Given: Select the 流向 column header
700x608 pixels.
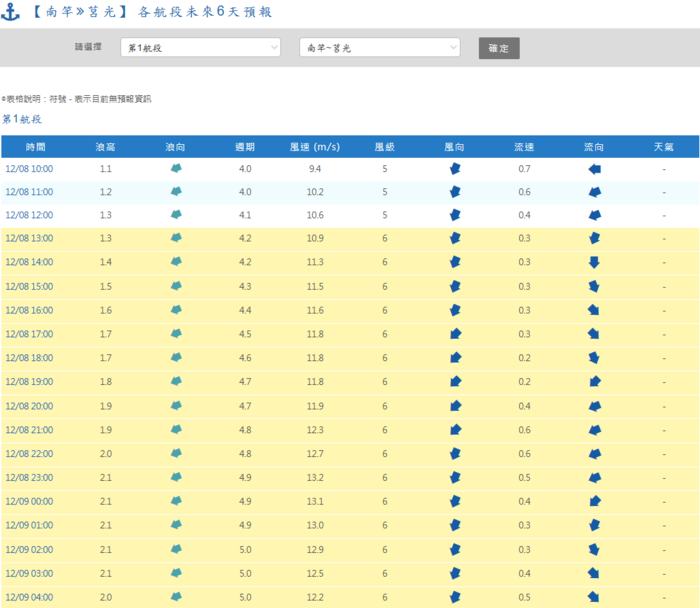Looking at the screenshot, I should click(594, 147).
